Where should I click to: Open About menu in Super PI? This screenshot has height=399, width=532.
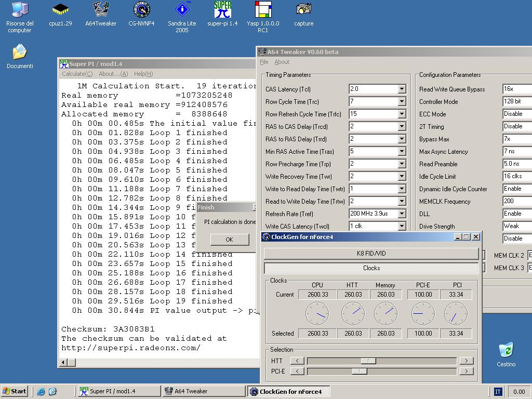pyautogui.click(x=113, y=74)
